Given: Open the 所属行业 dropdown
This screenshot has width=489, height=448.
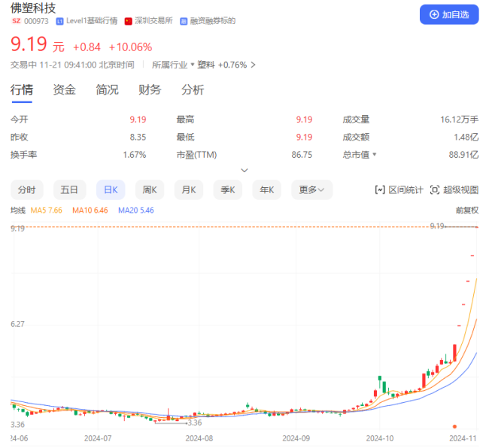Looking at the screenshot, I should click(x=173, y=65).
